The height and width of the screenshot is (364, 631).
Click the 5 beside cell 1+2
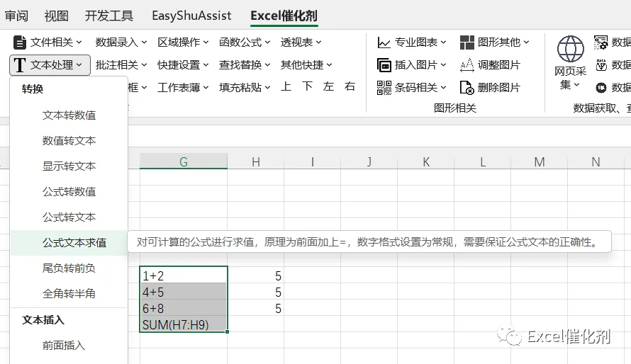click(x=255, y=275)
